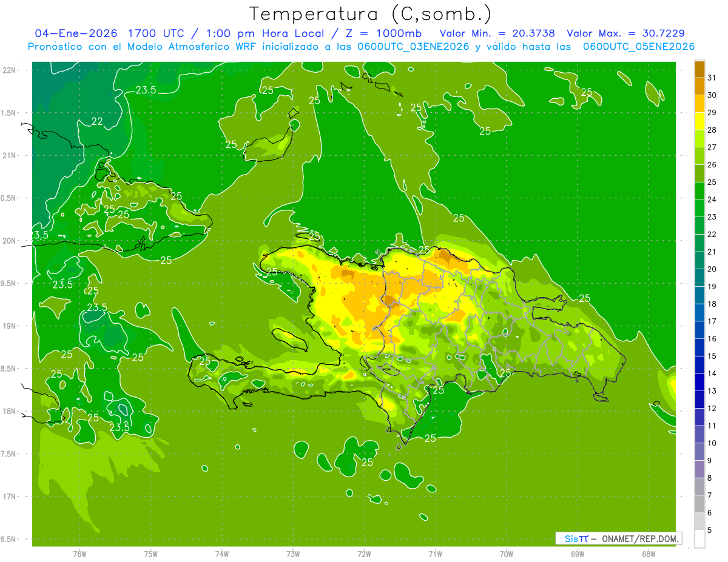728x562 pixels.
Task: Pick the green swatch between legend values 24 and 25
Action: 700,191
